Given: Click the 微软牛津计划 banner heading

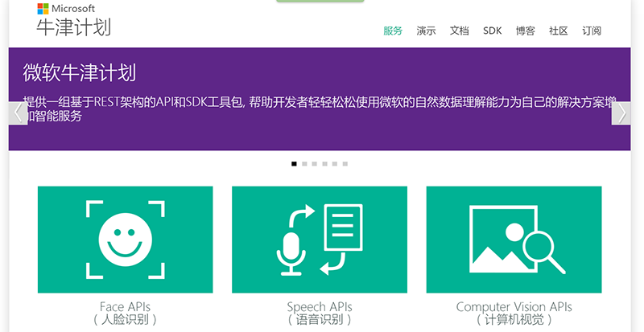Looking at the screenshot, I should coord(79,72).
